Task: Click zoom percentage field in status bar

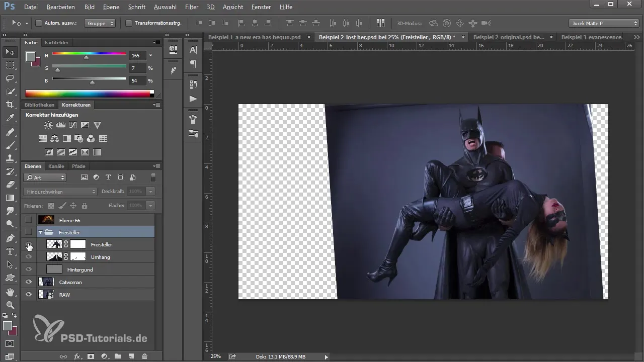Action: (x=216, y=356)
